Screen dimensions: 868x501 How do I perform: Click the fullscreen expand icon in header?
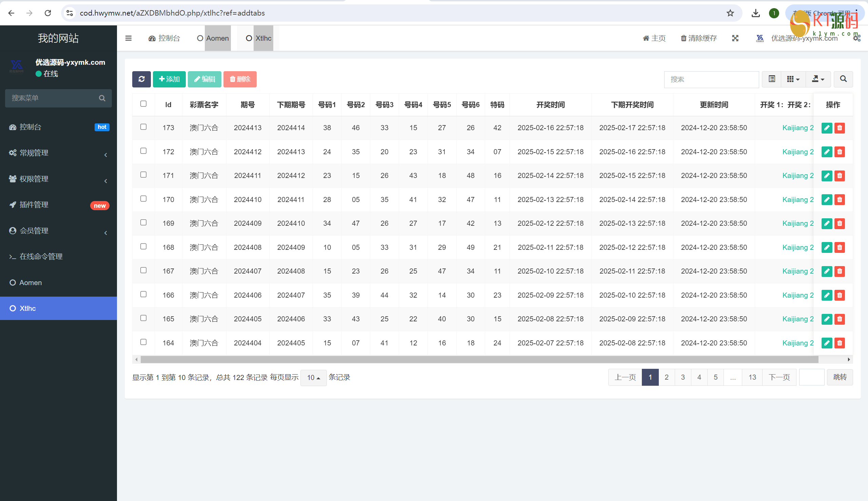pyautogui.click(x=735, y=38)
